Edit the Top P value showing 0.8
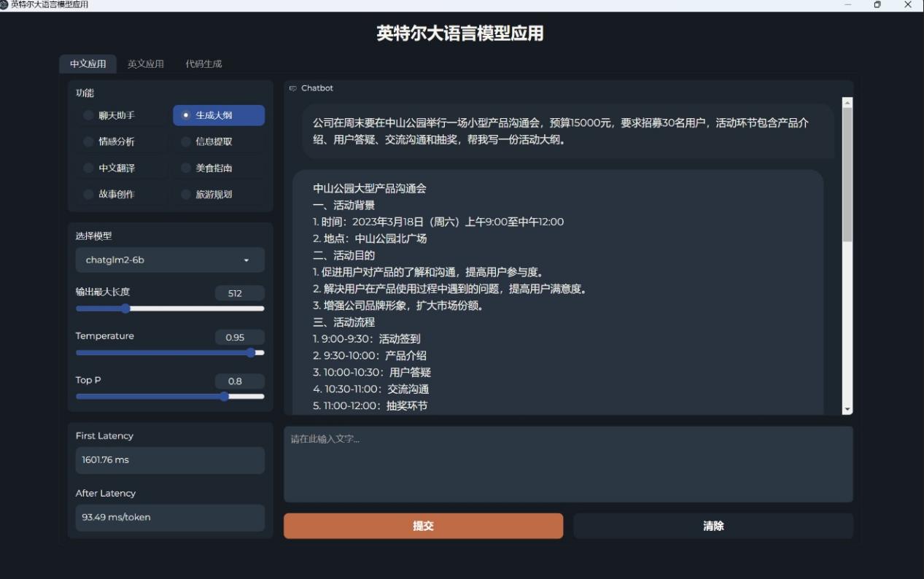The width and height of the screenshot is (924, 579). [x=239, y=381]
